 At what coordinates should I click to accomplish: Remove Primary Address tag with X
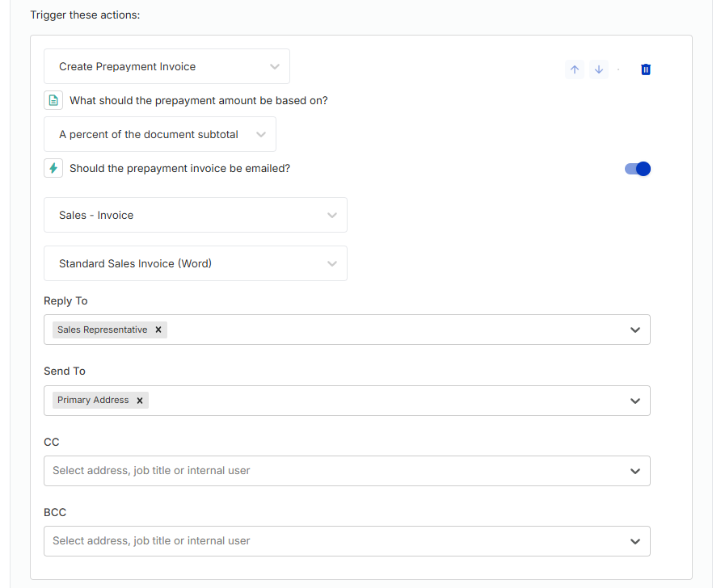pos(139,401)
